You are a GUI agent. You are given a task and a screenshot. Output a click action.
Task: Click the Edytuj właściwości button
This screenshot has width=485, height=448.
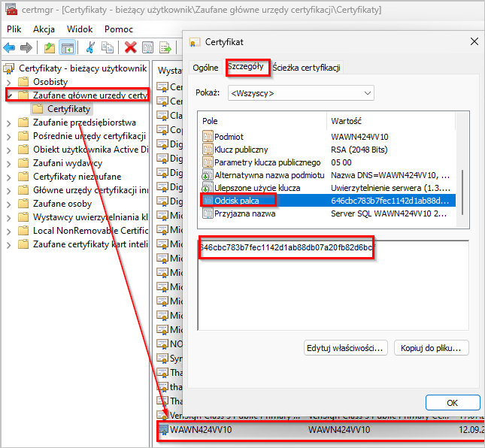(x=345, y=348)
